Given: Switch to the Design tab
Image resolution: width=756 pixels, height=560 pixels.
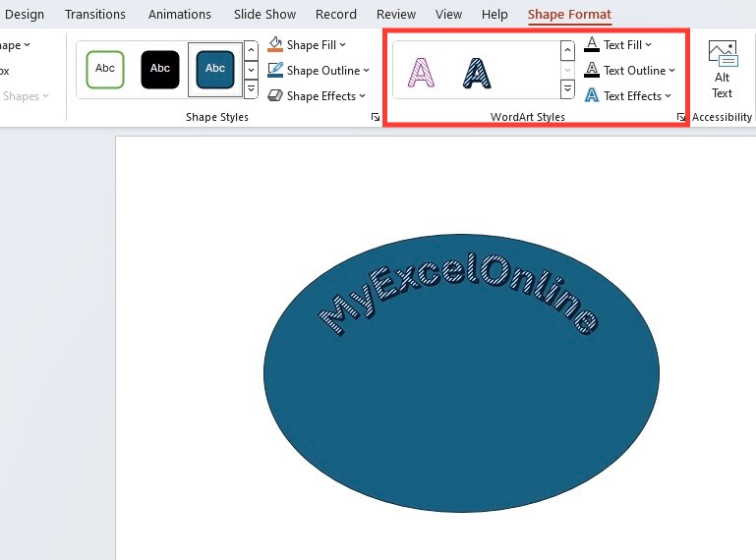Looking at the screenshot, I should 25,15.
